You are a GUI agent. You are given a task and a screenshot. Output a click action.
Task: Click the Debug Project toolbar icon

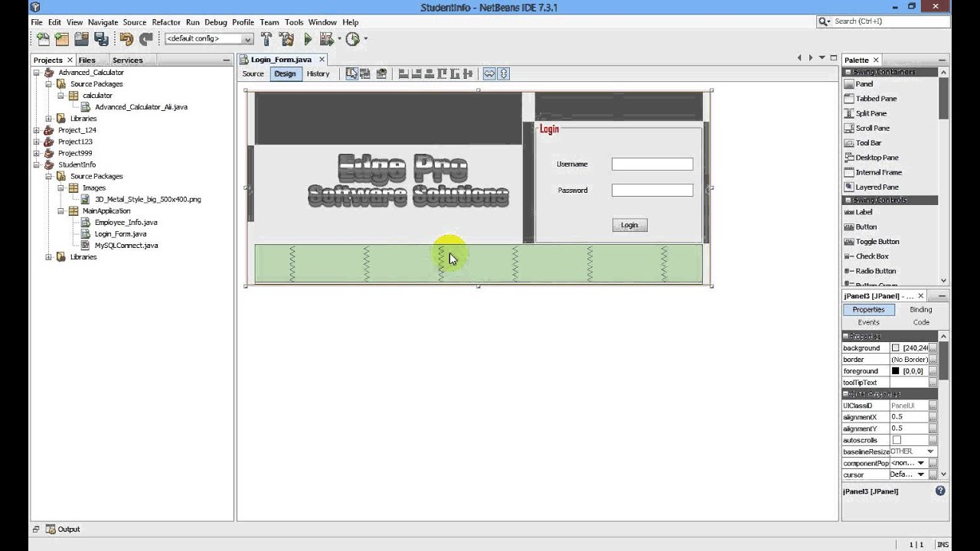pos(326,38)
